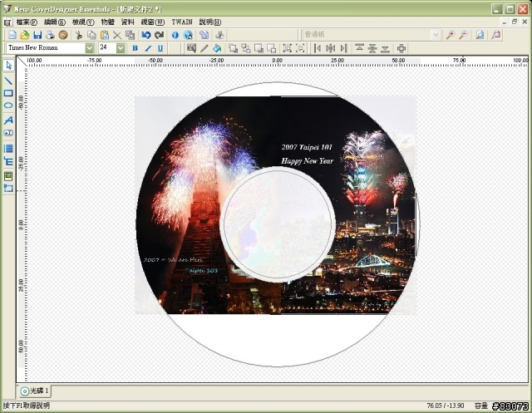
Task: Open the TWAIN menu
Action: pyautogui.click(x=182, y=22)
